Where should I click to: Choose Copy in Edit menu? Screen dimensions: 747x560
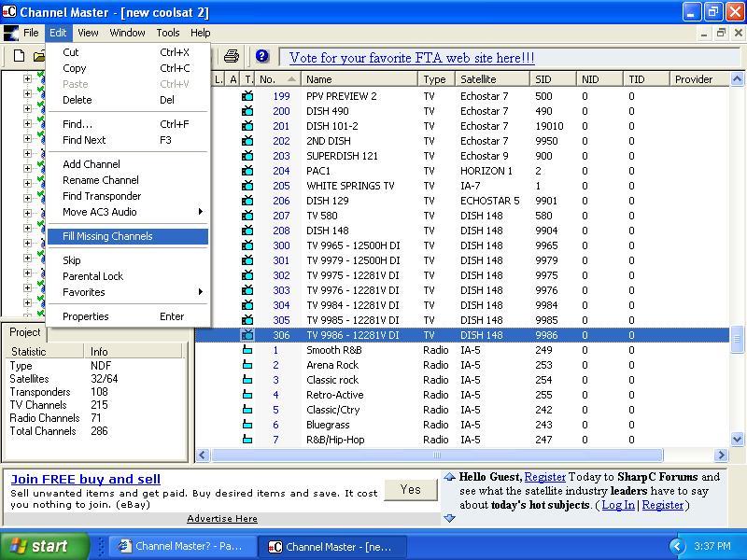128,68
